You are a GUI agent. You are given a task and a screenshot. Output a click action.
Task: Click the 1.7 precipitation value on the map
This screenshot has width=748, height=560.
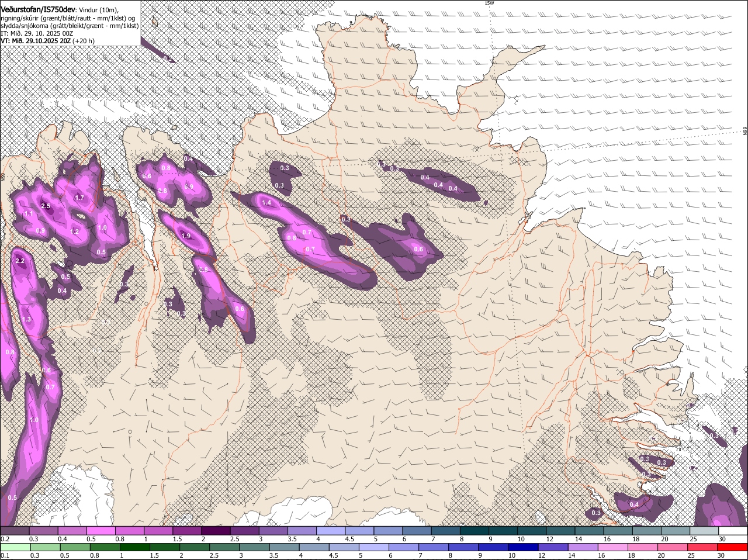(x=80, y=198)
